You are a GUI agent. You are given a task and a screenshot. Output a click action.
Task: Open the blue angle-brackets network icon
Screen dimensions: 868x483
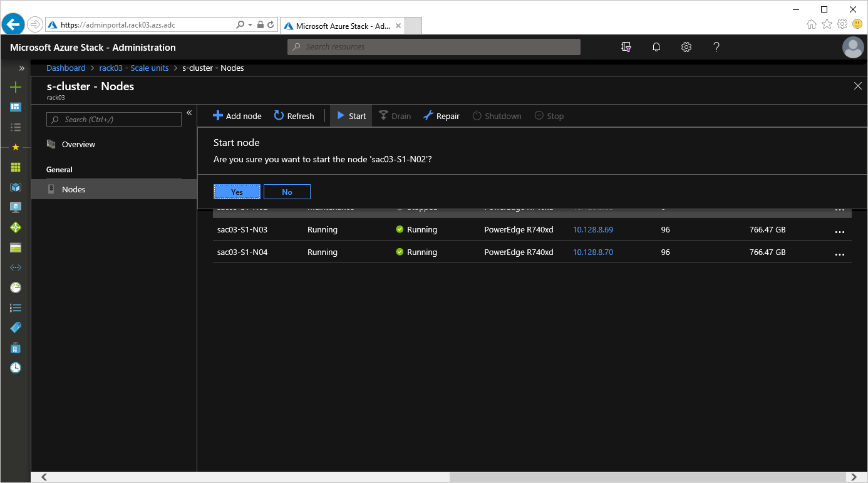16,267
